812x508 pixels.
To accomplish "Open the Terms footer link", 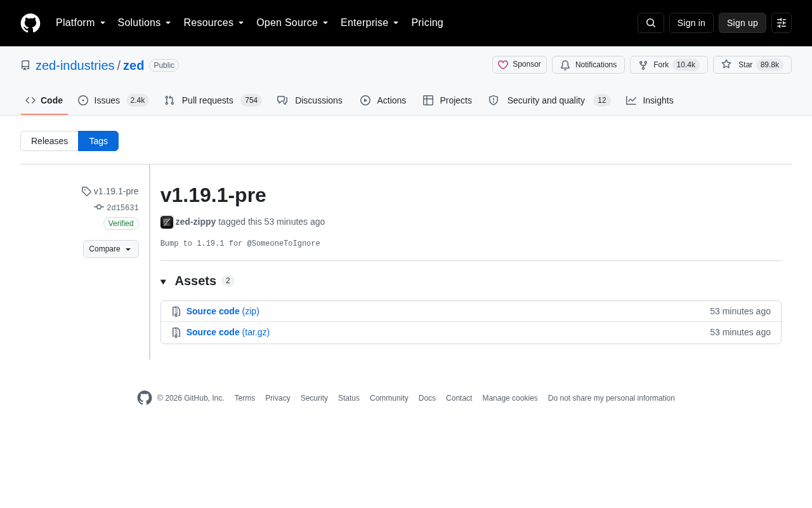I will click(245, 398).
